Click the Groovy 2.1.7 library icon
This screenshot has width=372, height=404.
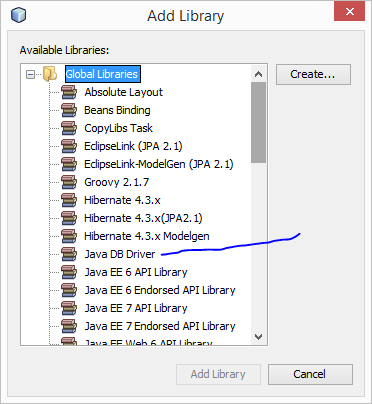[x=69, y=182]
